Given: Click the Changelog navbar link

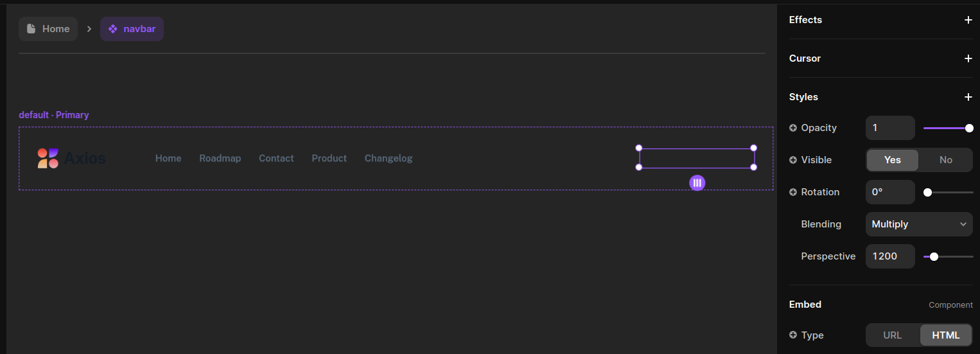Looking at the screenshot, I should (x=388, y=158).
